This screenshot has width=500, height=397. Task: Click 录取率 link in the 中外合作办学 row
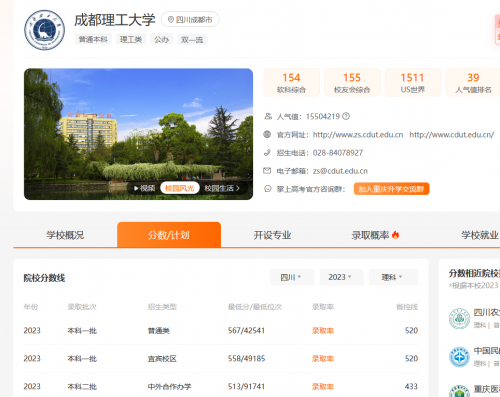pos(323,387)
